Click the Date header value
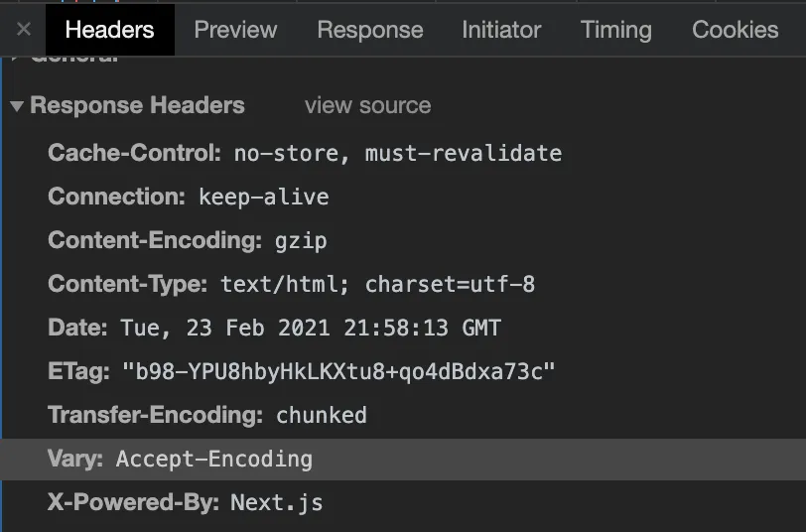The height and width of the screenshot is (532, 806). [x=311, y=328]
